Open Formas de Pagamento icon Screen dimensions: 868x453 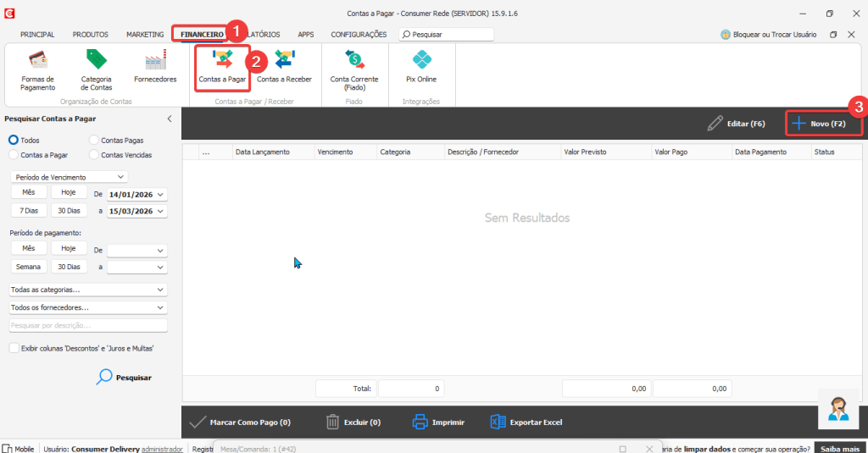37,61
